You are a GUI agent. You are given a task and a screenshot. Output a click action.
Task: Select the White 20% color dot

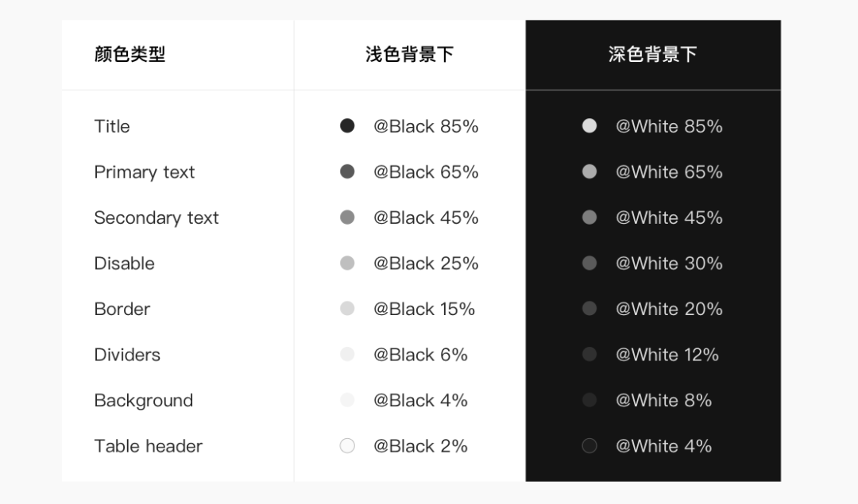(x=589, y=308)
